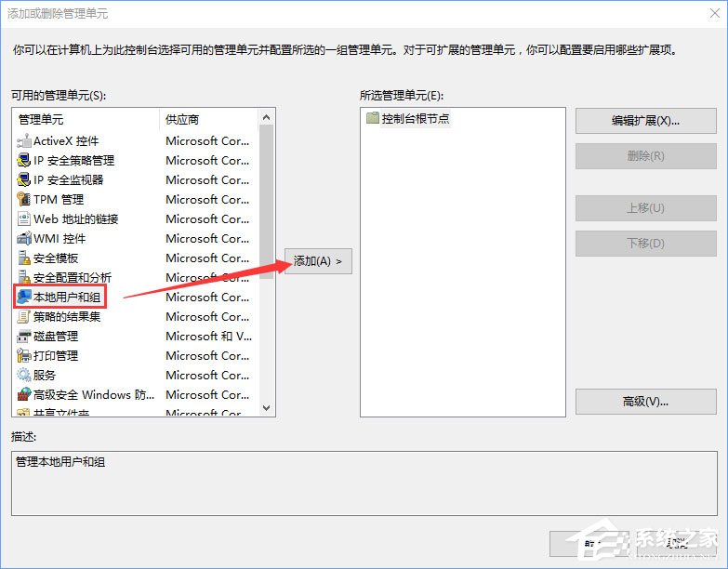Open 高级(V)... options

(x=646, y=402)
